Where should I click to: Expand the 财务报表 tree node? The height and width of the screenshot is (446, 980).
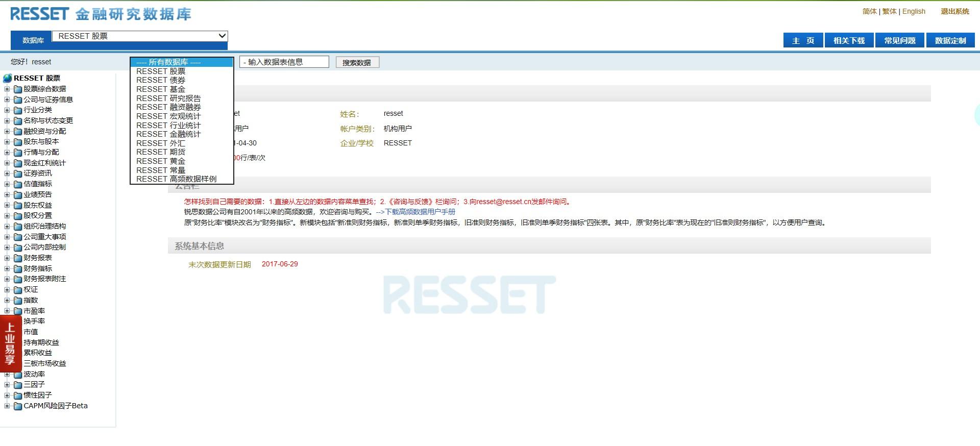7,258
